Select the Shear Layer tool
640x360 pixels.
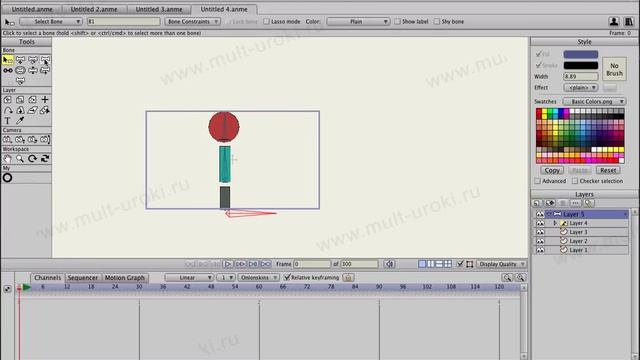pos(33,110)
